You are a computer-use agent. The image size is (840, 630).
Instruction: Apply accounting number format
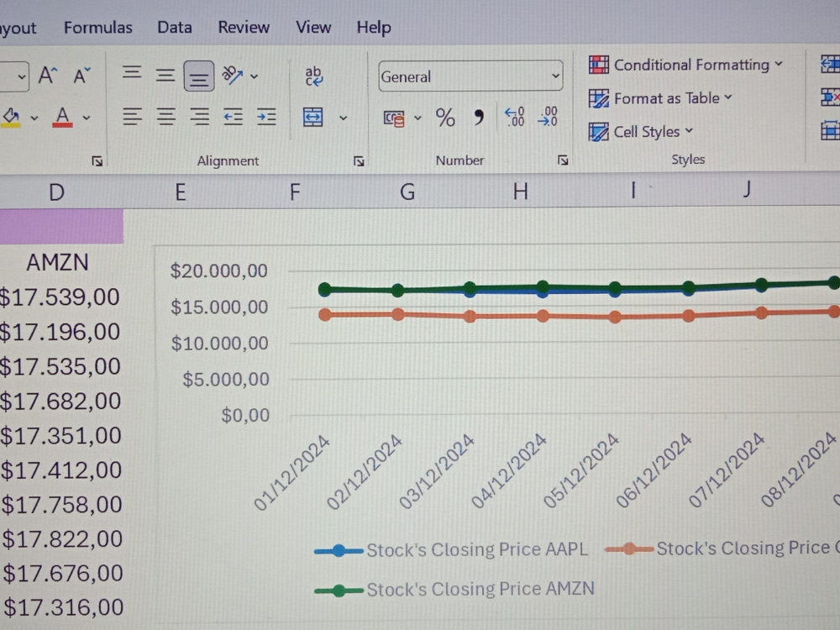(x=394, y=118)
